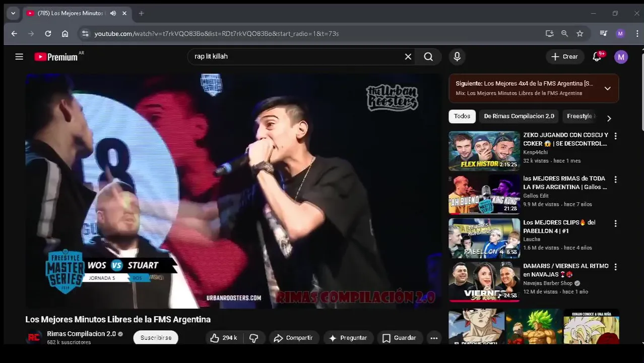Open options for DAMARIS VIERNES video

click(x=615, y=267)
